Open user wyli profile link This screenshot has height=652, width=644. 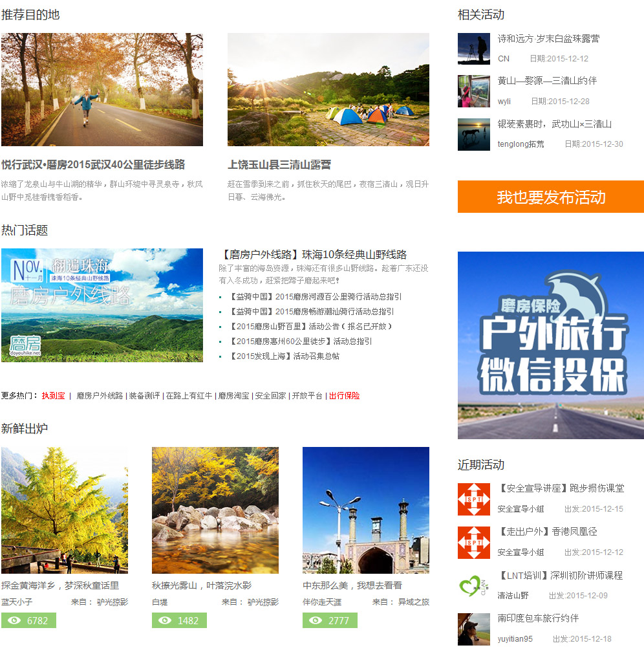504,102
